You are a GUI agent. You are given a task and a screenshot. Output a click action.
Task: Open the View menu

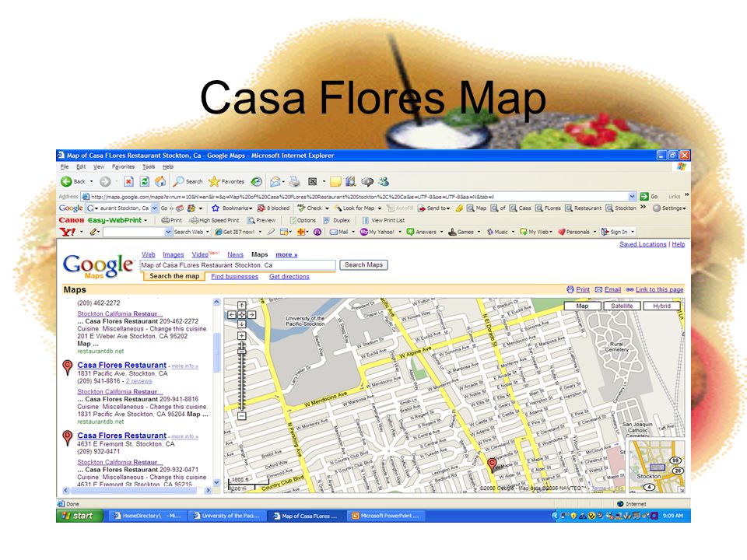(x=99, y=166)
